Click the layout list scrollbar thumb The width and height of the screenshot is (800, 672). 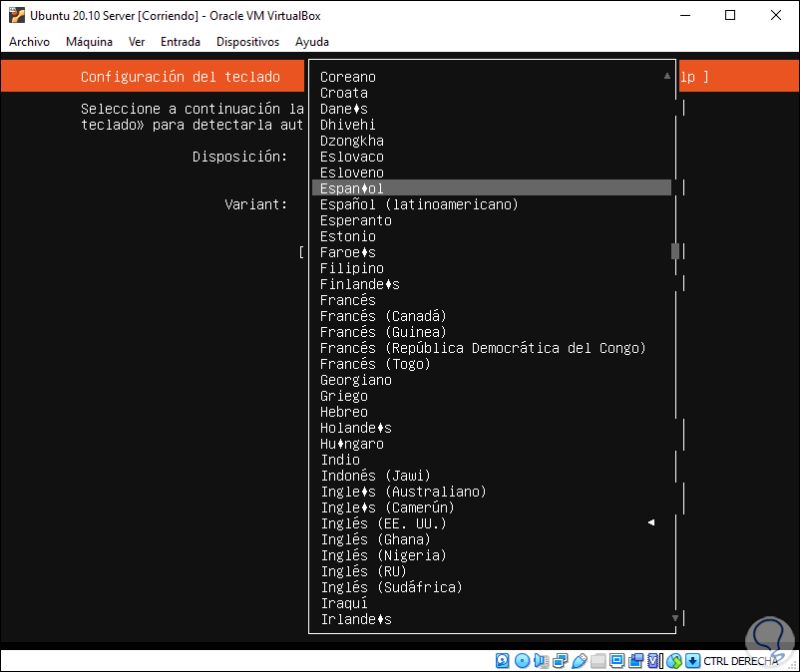click(x=675, y=251)
